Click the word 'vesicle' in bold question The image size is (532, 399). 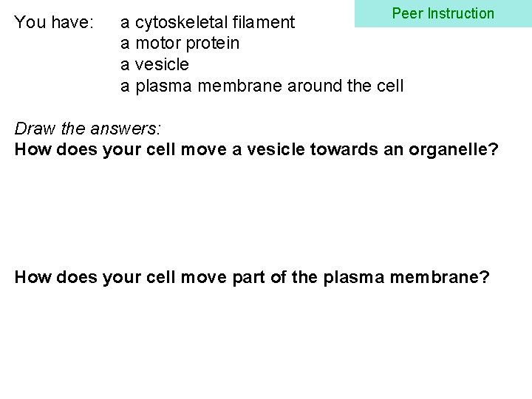click(276, 150)
